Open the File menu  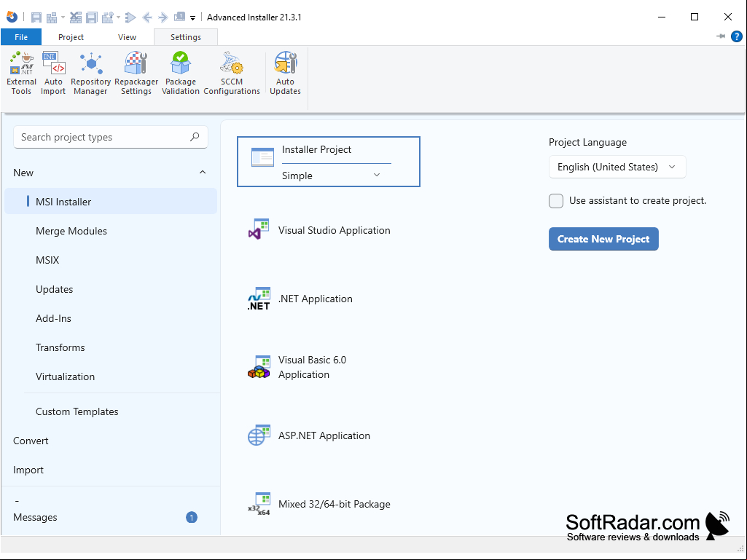(x=21, y=37)
